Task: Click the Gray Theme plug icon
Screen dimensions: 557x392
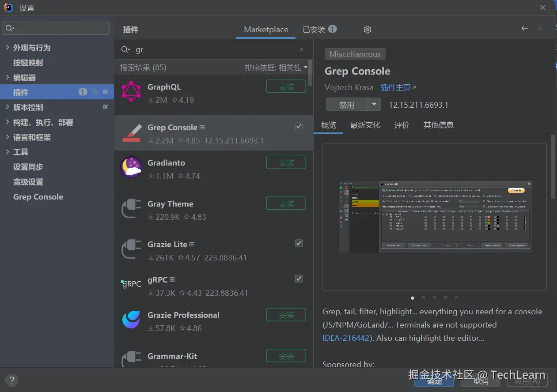Action: pos(131,208)
